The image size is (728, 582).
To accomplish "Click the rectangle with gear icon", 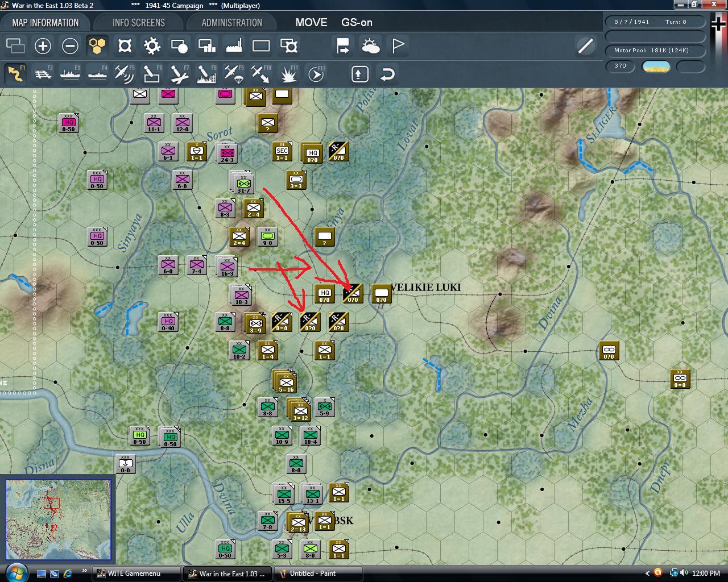I will coord(288,46).
